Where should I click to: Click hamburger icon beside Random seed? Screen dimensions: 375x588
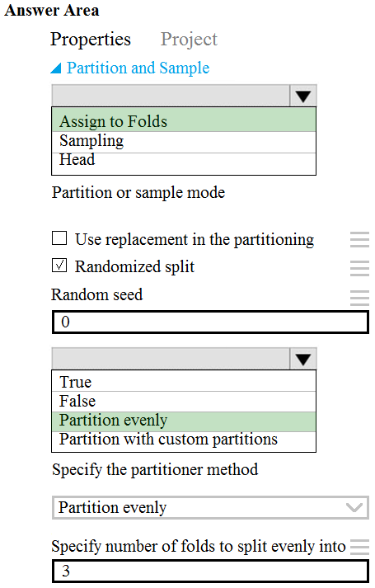tap(359, 298)
